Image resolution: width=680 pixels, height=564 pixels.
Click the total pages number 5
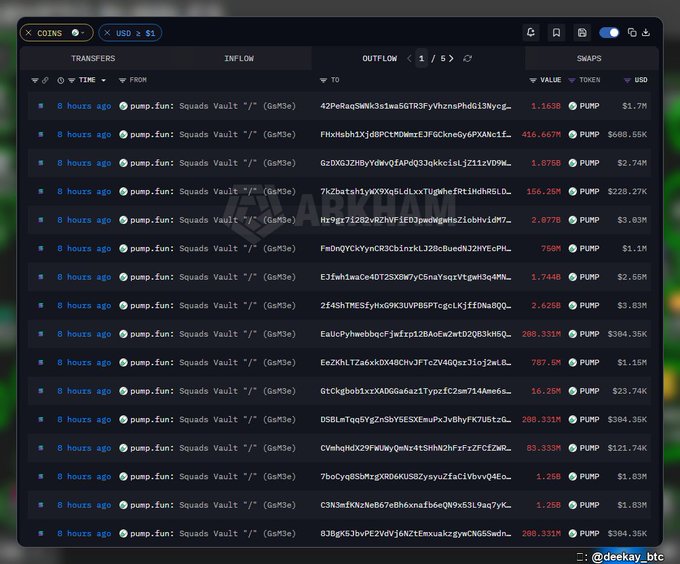pos(443,59)
